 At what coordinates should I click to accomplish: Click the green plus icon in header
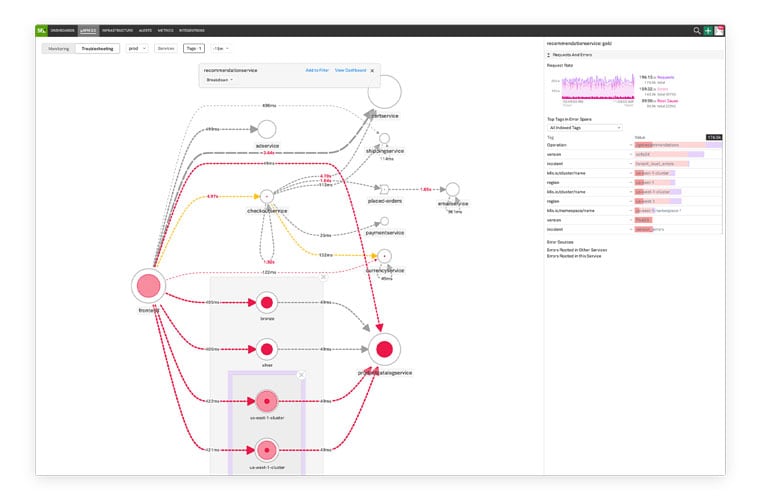click(x=708, y=31)
